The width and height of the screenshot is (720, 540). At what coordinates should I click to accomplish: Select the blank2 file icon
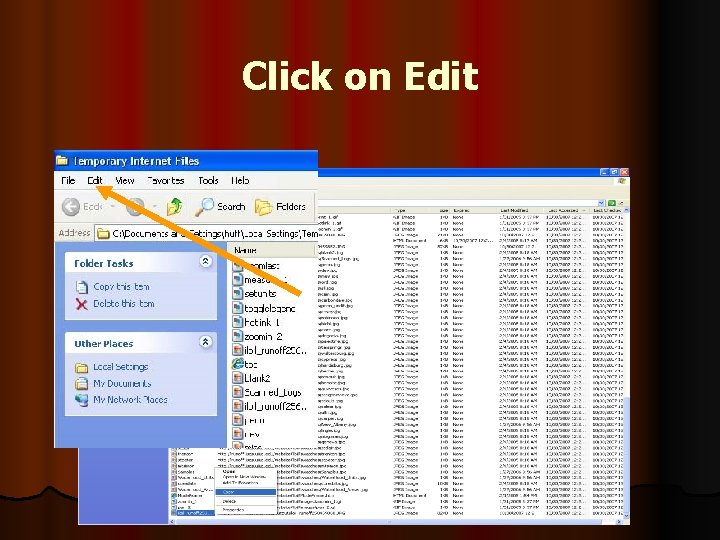tap(237, 378)
